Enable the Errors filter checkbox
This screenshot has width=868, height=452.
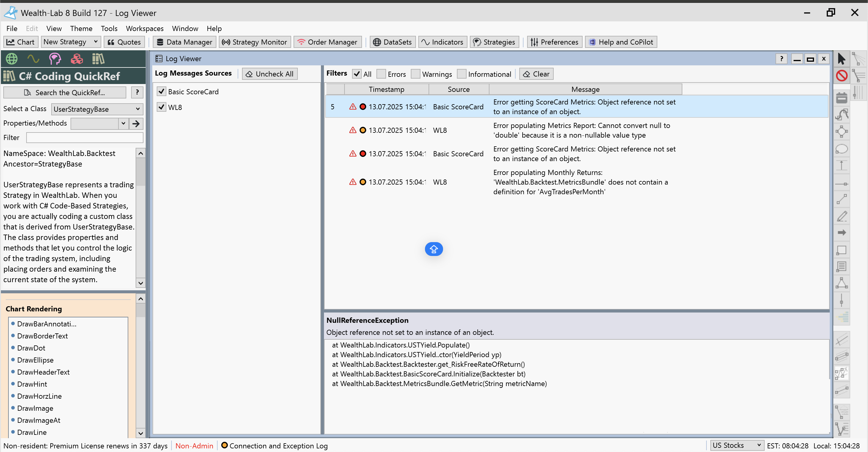point(381,74)
